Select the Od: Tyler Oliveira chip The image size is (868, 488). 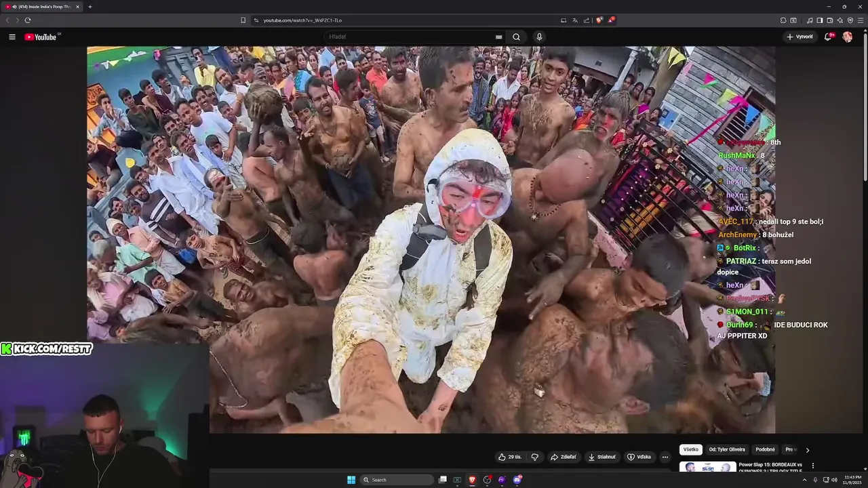tap(727, 449)
